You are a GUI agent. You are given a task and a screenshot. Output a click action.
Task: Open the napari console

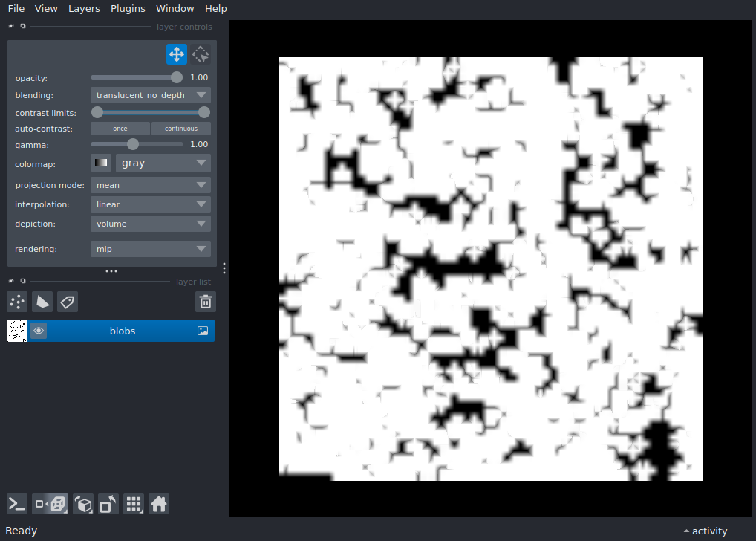click(x=16, y=503)
